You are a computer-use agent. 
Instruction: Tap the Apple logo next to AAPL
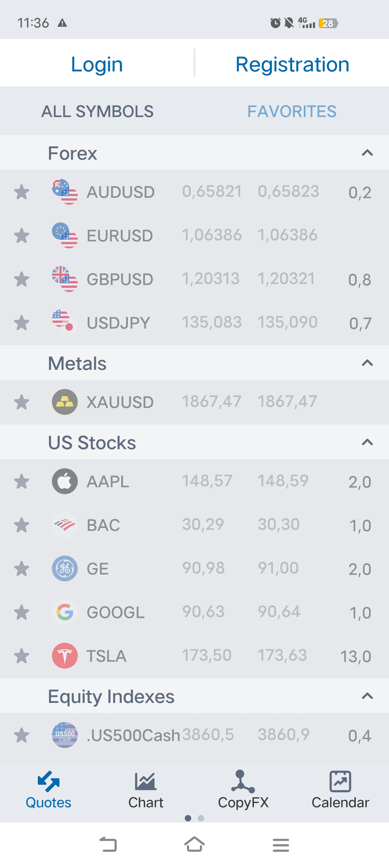(x=65, y=481)
